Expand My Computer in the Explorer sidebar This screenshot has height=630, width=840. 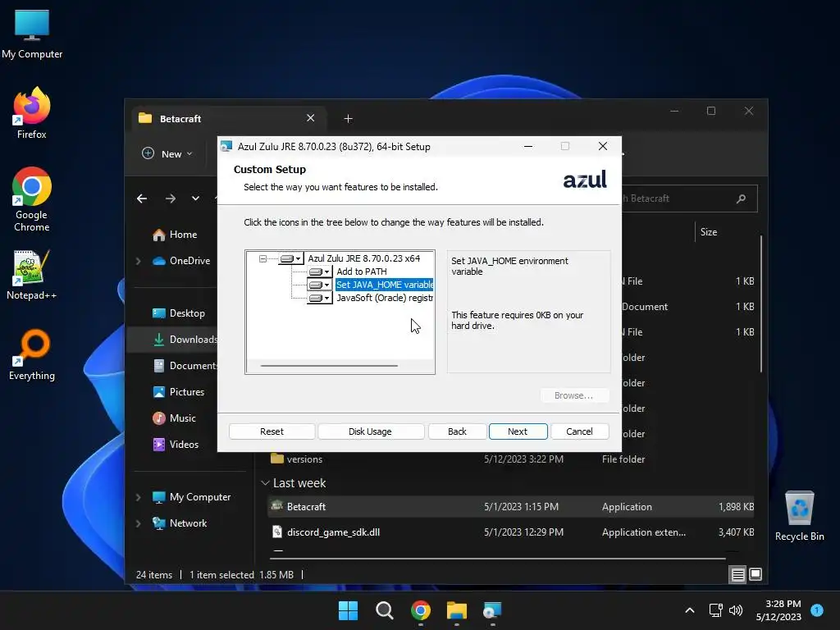pos(138,497)
